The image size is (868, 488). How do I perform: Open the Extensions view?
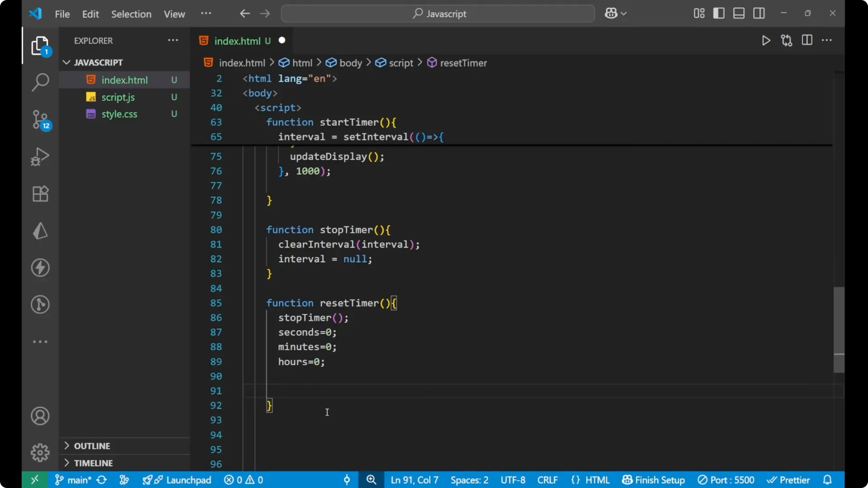[40, 194]
